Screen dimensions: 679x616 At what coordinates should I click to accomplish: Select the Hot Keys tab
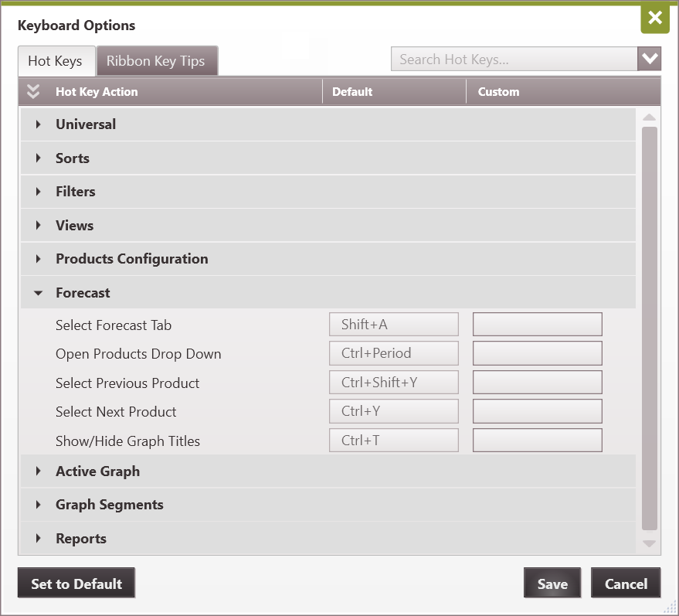tap(55, 61)
